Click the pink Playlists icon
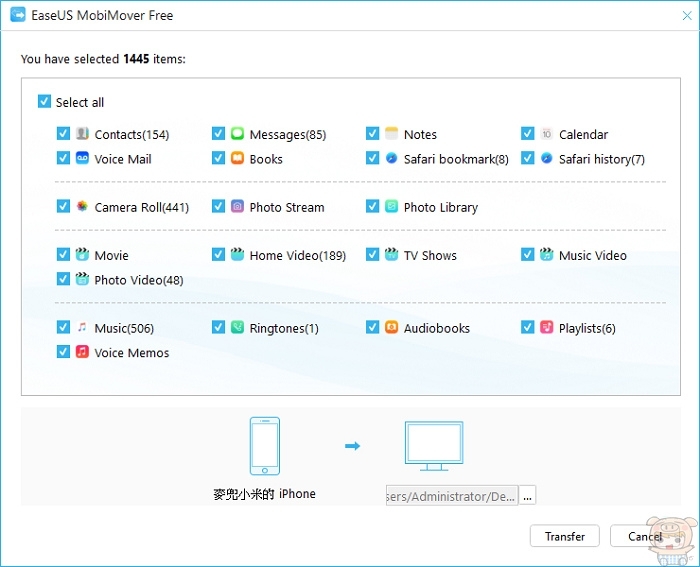Screen dimensions: 700x567 (x=547, y=328)
